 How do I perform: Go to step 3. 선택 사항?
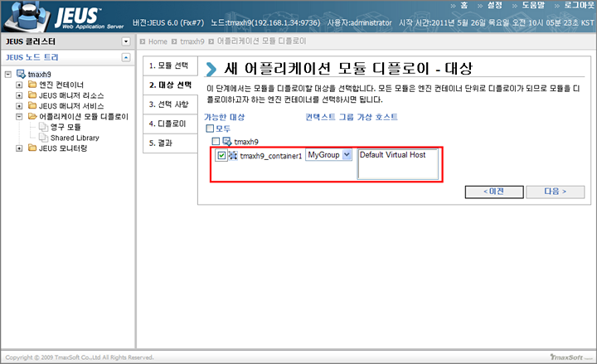pos(170,104)
